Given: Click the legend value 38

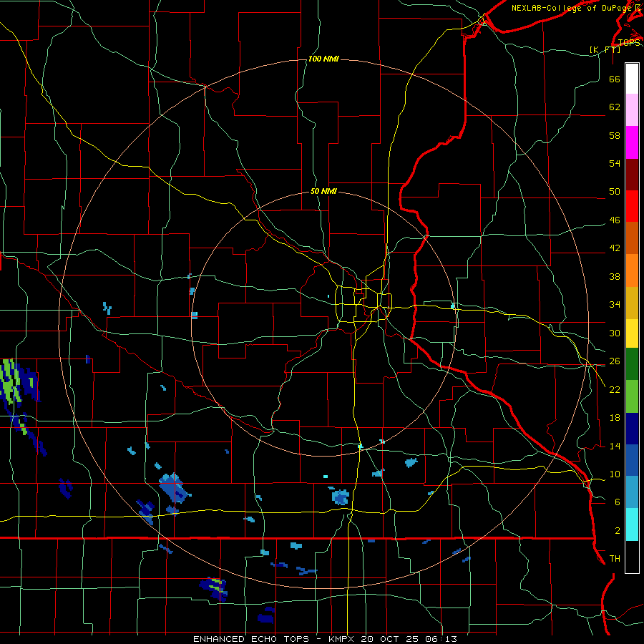Looking at the screenshot, I should (615, 277).
